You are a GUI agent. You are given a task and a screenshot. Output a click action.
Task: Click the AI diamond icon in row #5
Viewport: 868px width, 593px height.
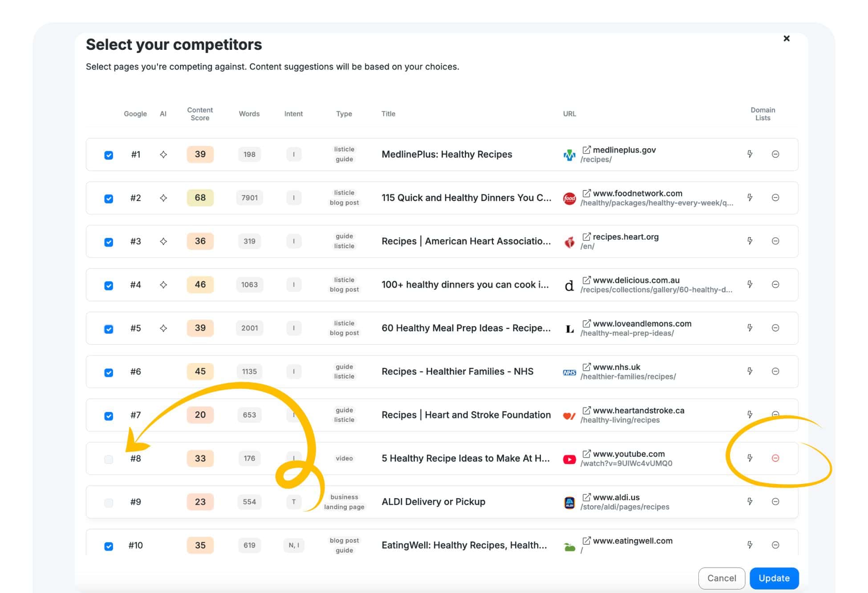[x=163, y=328]
